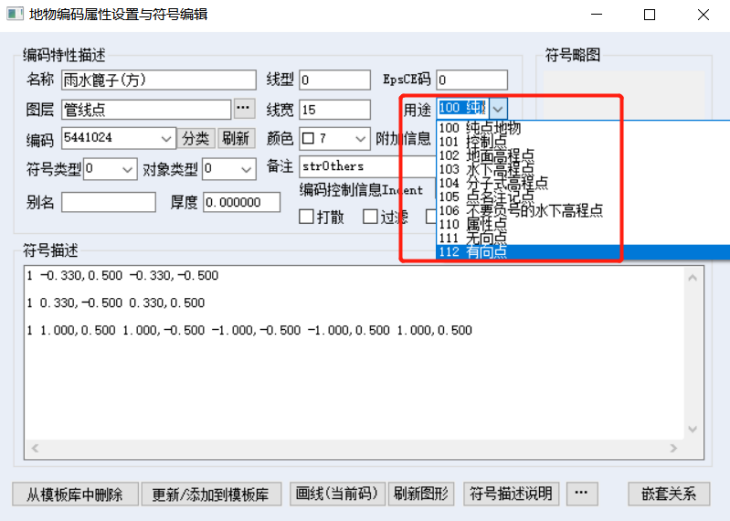Click the ellipsis button beside 符号描述说明
This screenshot has height=521, width=730.
(x=581, y=494)
